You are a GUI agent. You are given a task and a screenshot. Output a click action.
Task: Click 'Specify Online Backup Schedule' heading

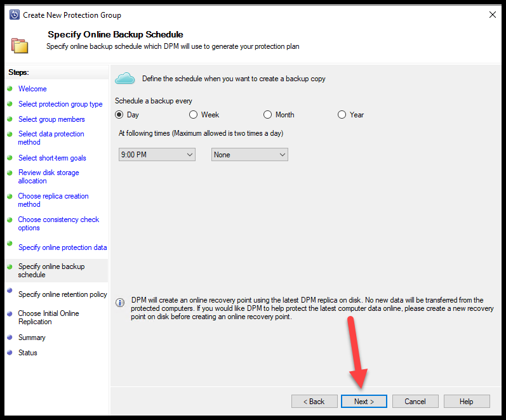coord(115,34)
